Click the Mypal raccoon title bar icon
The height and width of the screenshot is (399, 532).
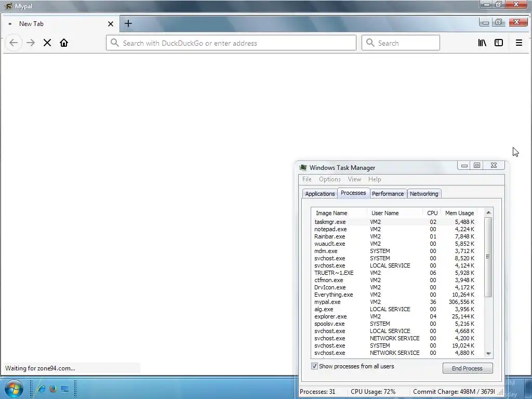click(x=8, y=6)
